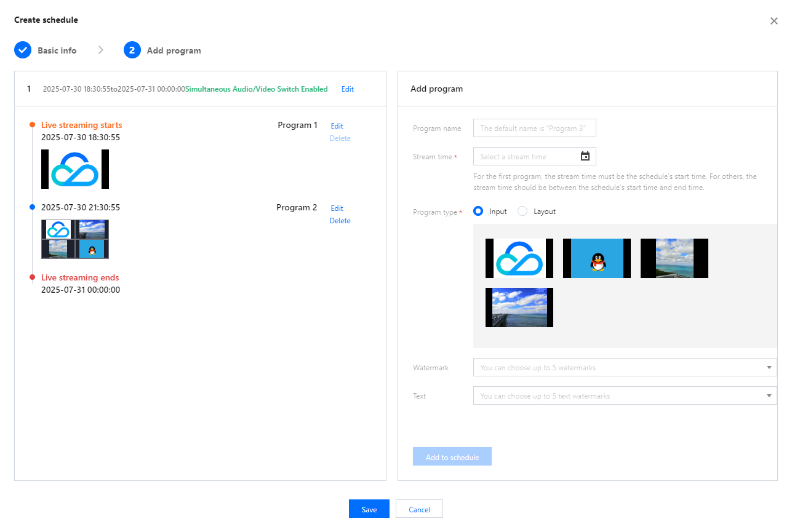
Task: Click the Live streaming starts label
Action: (x=82, y=125)
